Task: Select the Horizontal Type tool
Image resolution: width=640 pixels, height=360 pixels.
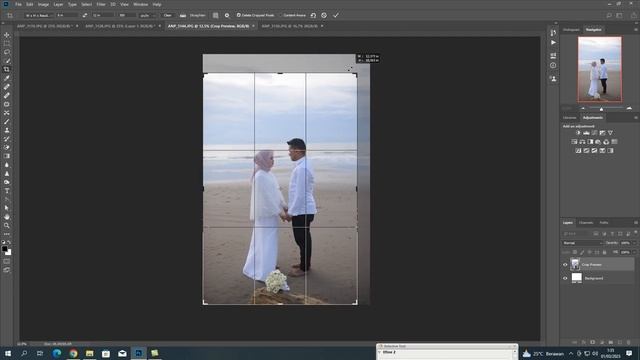Action: (7, 191)
